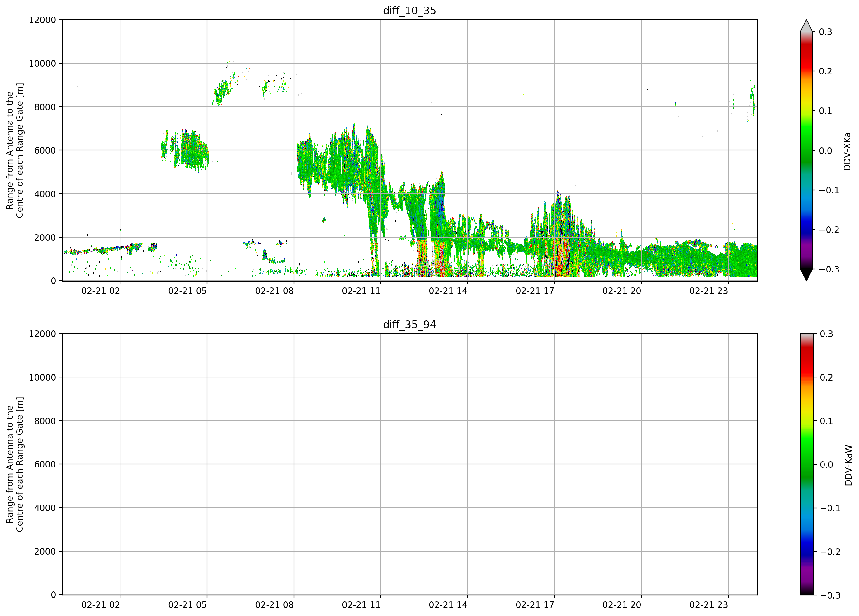
Task: Click the diff_35_94 plot title
Action: coord(409,325)
